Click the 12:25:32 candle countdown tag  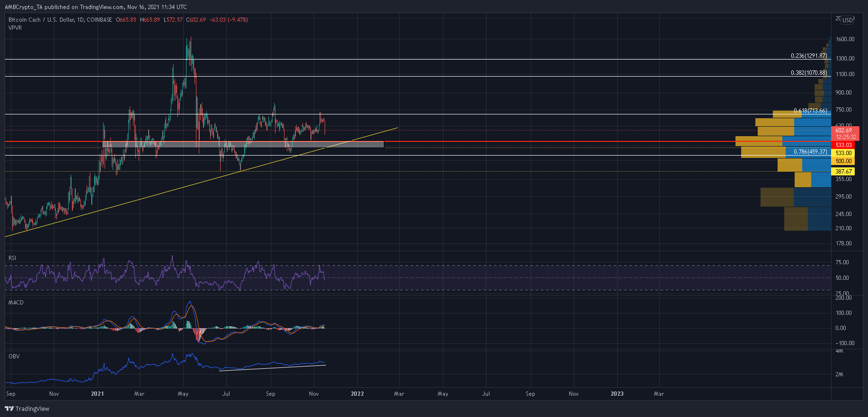(845, 137)
